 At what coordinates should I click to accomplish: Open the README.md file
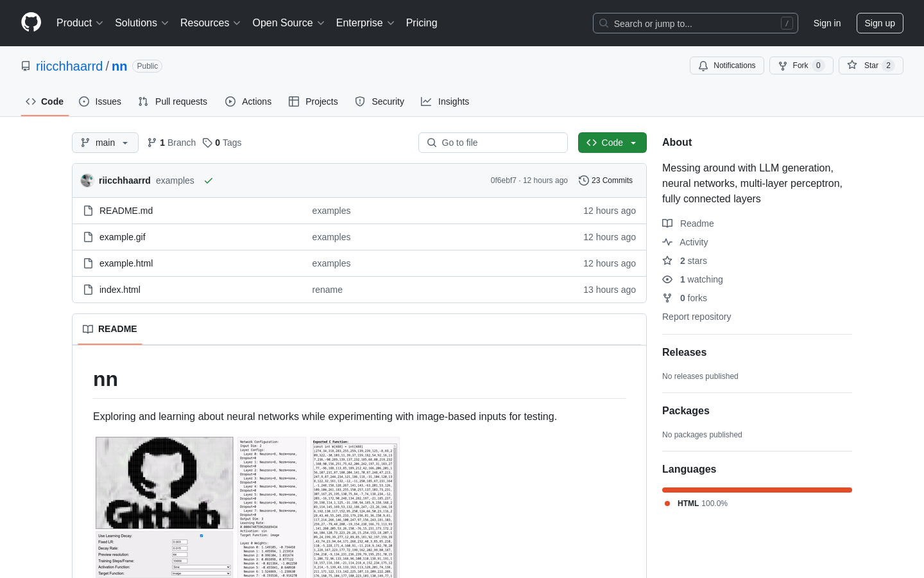point(126,211)
